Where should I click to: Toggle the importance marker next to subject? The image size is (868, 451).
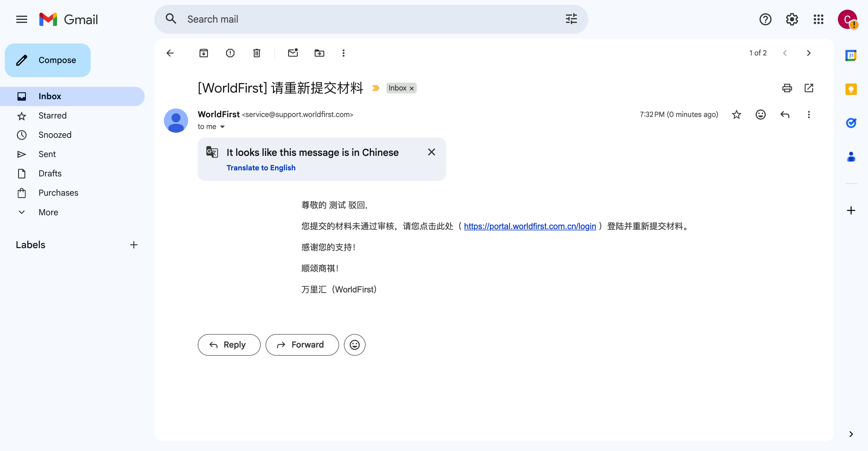(375, 88)
